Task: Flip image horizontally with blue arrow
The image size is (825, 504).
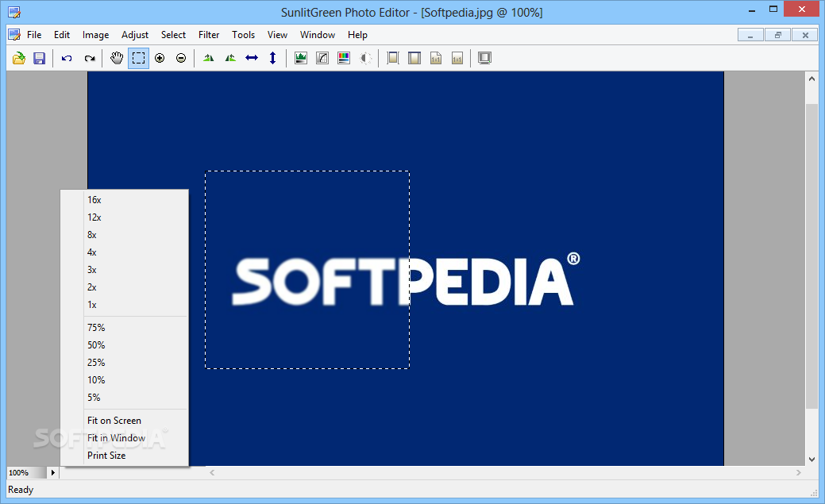Action: coord(252,58)
